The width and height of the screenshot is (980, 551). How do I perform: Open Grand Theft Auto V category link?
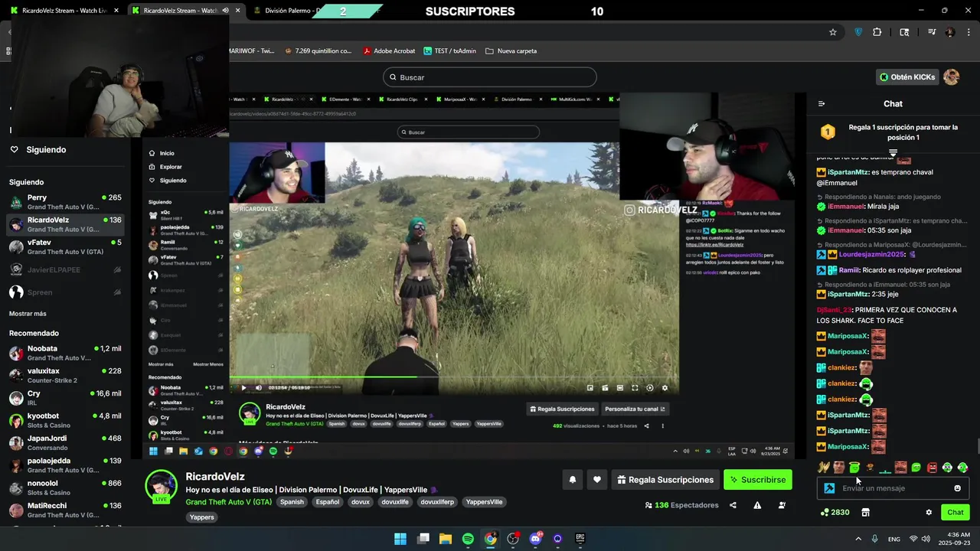point(229,502)
